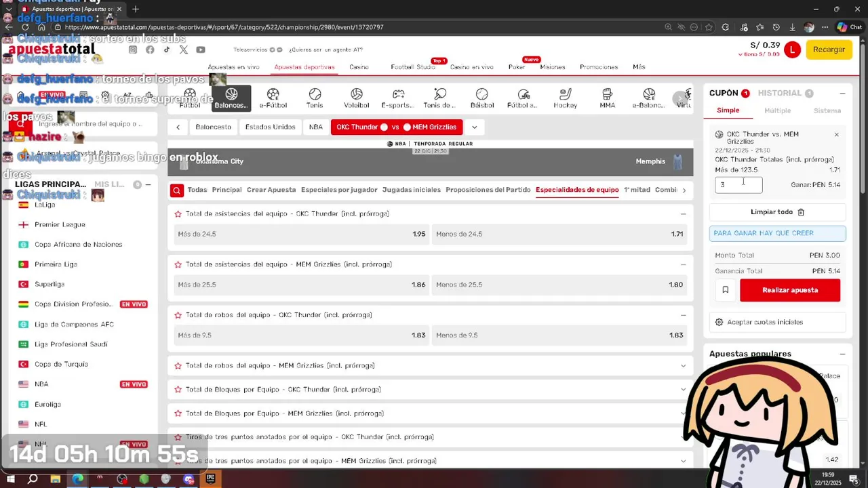Click the Limpiar todo button
This screenshot has height=488, width=868.
(x=777, y=212)
